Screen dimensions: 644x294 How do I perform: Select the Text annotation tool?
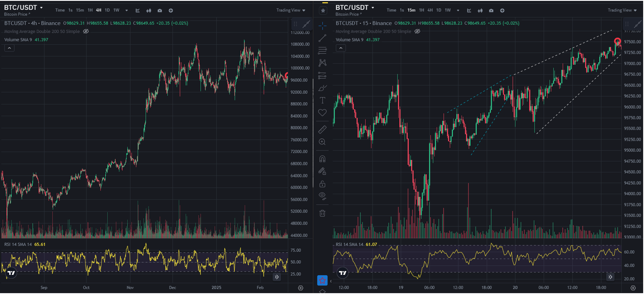coord(322,100)
